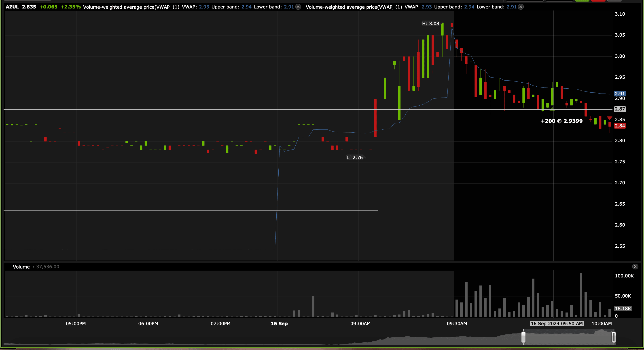Click the L: 2.76 low price label
Viewport: 644px width, 350px height.
tap(354, 158)
